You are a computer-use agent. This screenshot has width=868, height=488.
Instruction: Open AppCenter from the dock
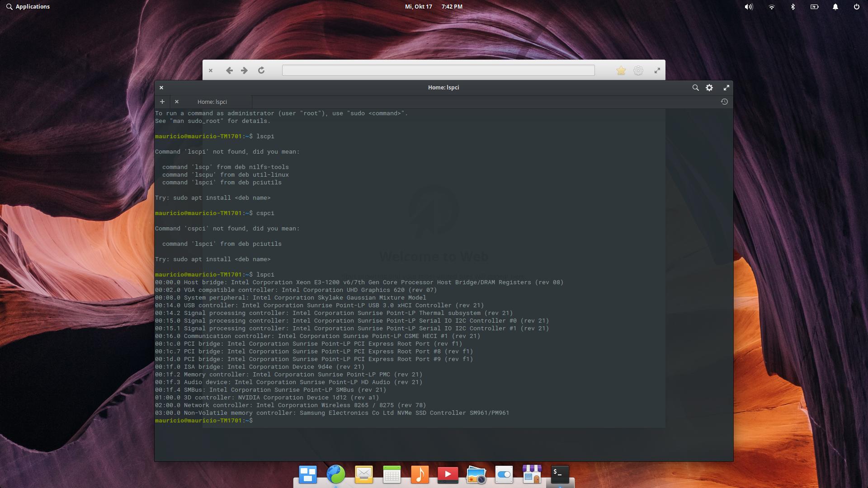pyautogui.click(x=532, y=474)
